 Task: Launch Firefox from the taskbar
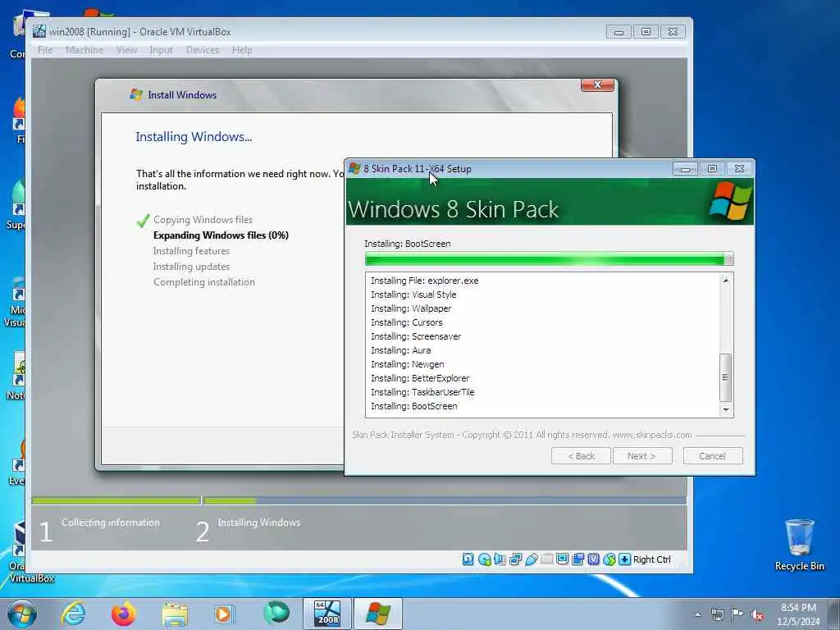pyautogui.click(x=123, y=614)
